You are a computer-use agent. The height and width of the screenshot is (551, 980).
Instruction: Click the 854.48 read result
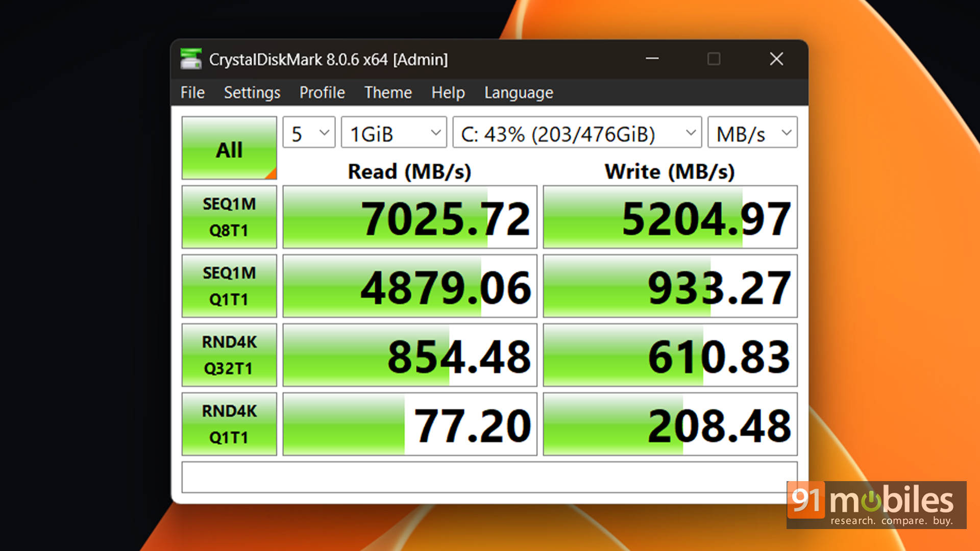click(410, 355)
